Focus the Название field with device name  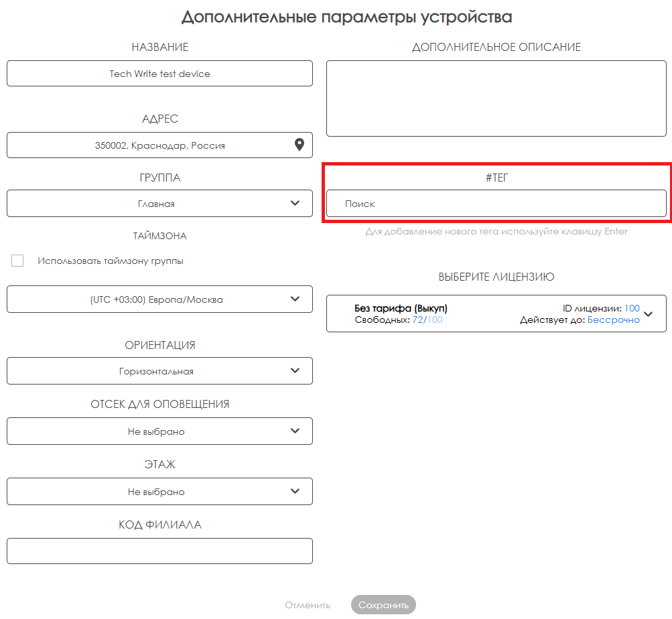pyautogui.click(x=159, y=74)
